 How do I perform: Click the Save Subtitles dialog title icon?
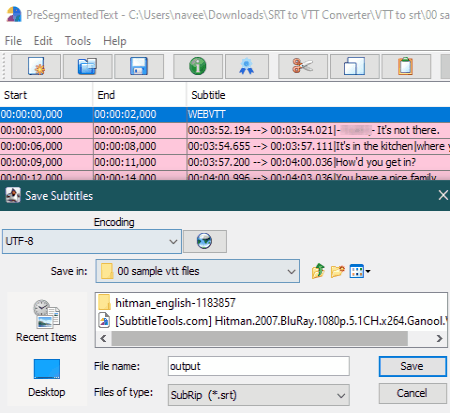(x=13, y=196)
